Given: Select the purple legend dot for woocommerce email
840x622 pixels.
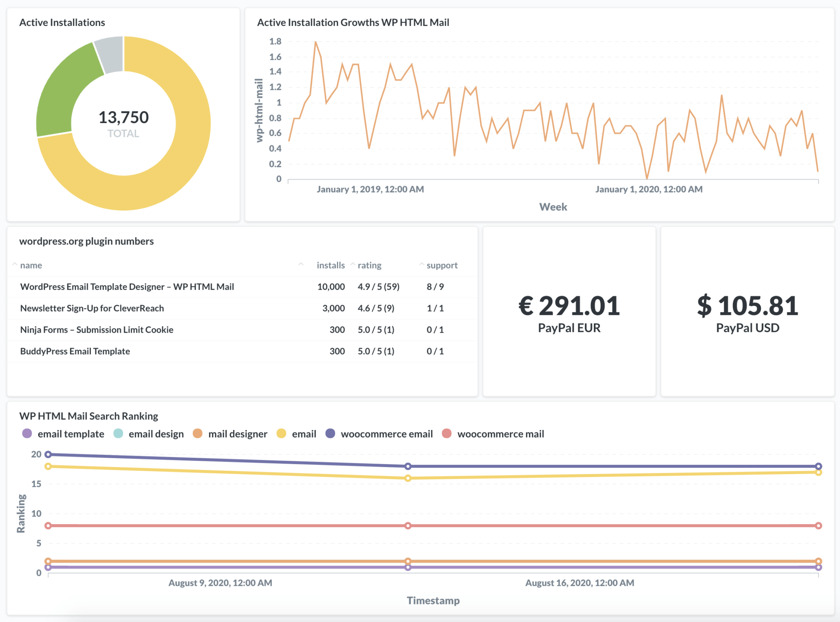Looking at the screenshot, I should [x=331, y=434].
